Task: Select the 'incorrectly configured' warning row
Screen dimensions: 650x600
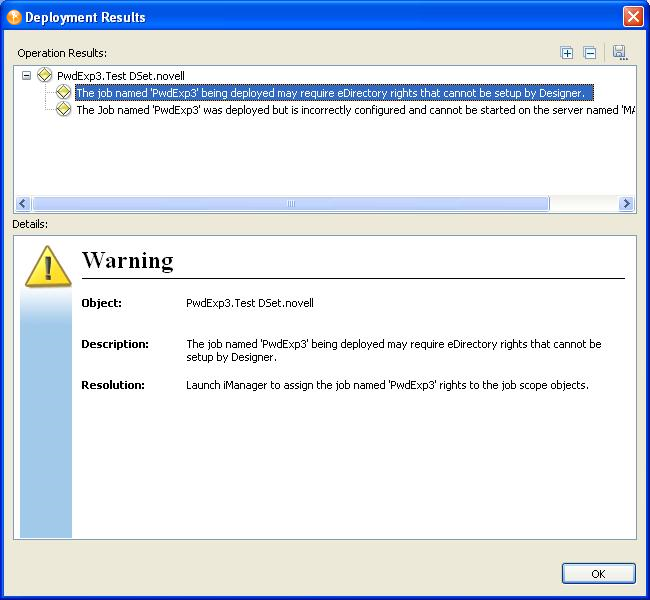Action: (356, 110)
